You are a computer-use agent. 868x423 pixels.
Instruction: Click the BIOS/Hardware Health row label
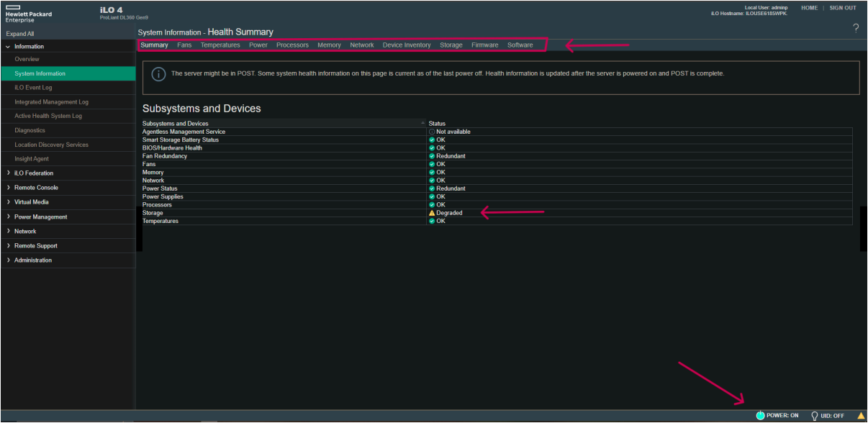172,148
